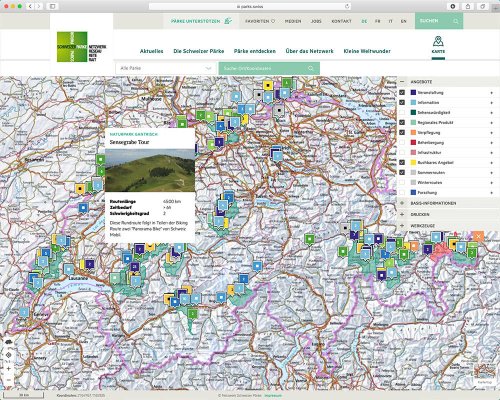Uncheck the Information layer checkbox

[402, 102]
